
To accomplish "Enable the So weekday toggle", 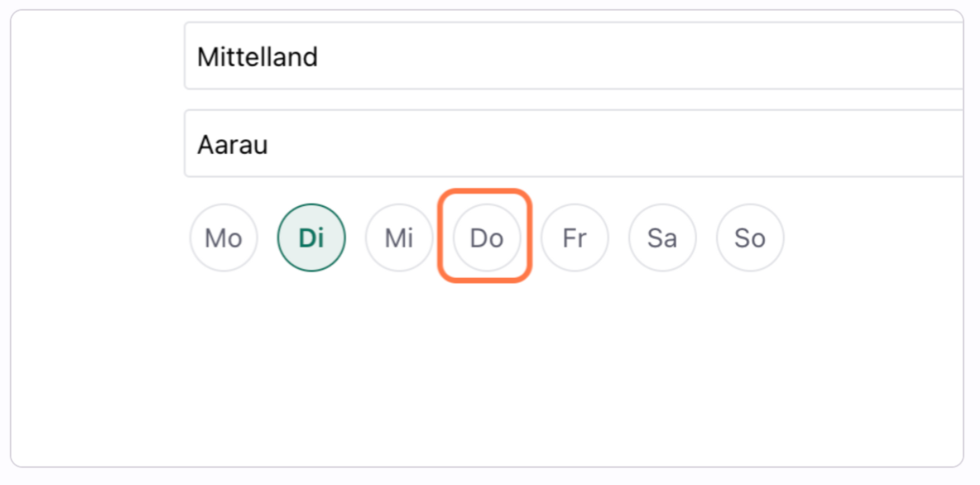I will click(750, 238).
